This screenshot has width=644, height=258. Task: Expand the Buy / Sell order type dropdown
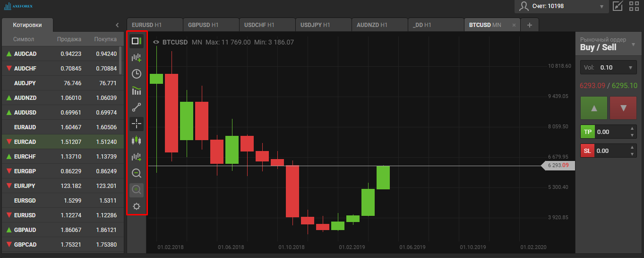click(x=609, y=44)
